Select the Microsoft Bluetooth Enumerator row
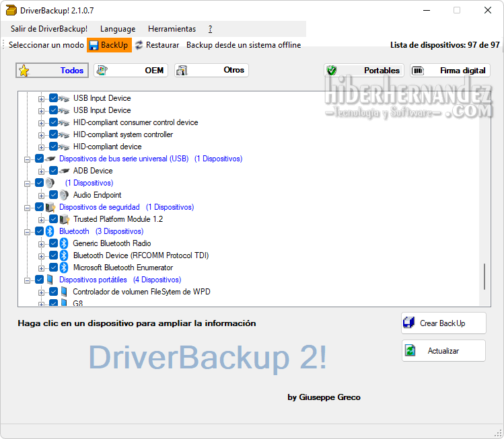 click(122, 268)
